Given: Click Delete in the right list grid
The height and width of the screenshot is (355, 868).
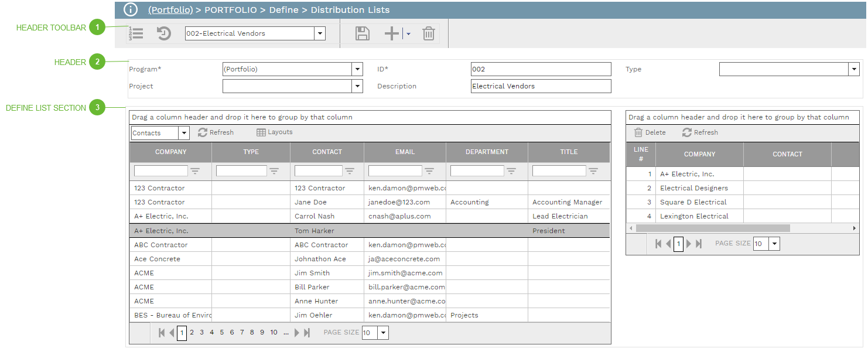Looking at the screenshot, I should coord(650,132).
